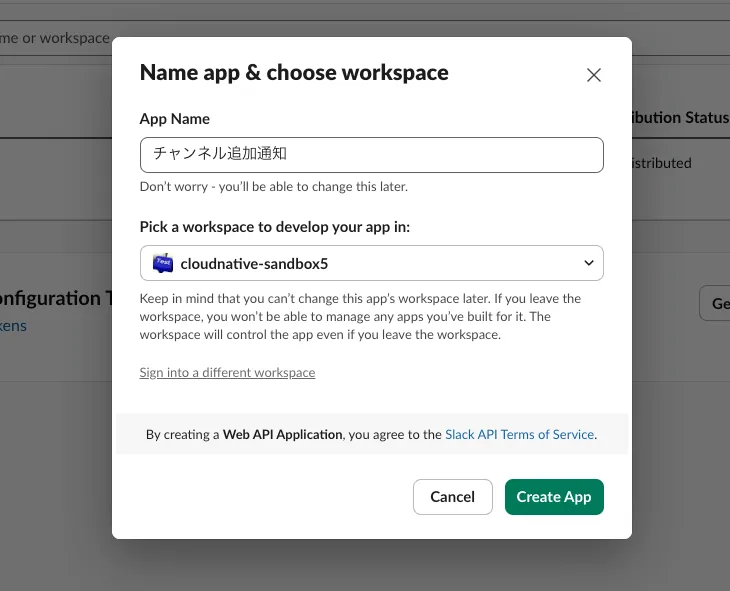The width and height of the screenshot is (730, 591).
Task: Click the truncated Tokens link in background
Action: (14, 326)
